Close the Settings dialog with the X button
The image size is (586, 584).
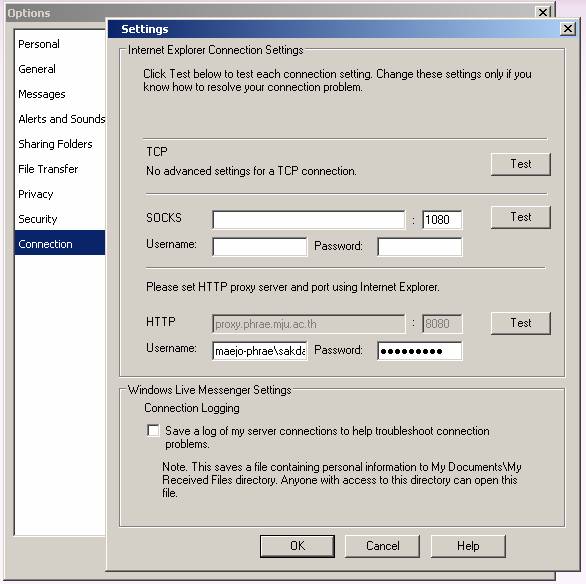pyautogui.click(x=567, y=29)
